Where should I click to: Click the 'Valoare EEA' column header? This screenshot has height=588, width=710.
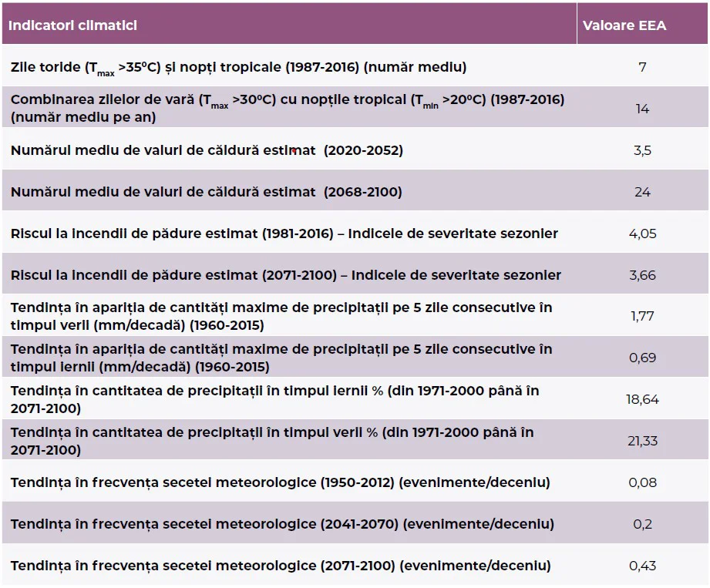(x=624, y=25)
